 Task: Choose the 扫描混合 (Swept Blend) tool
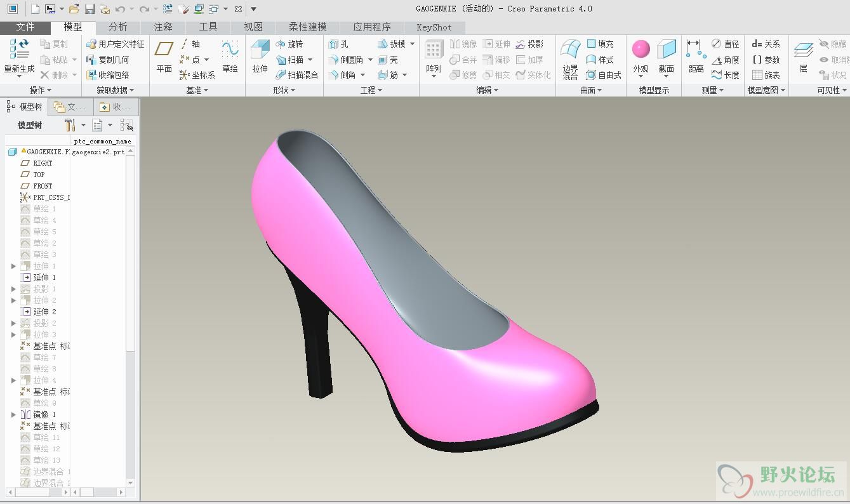coord(297,75)
